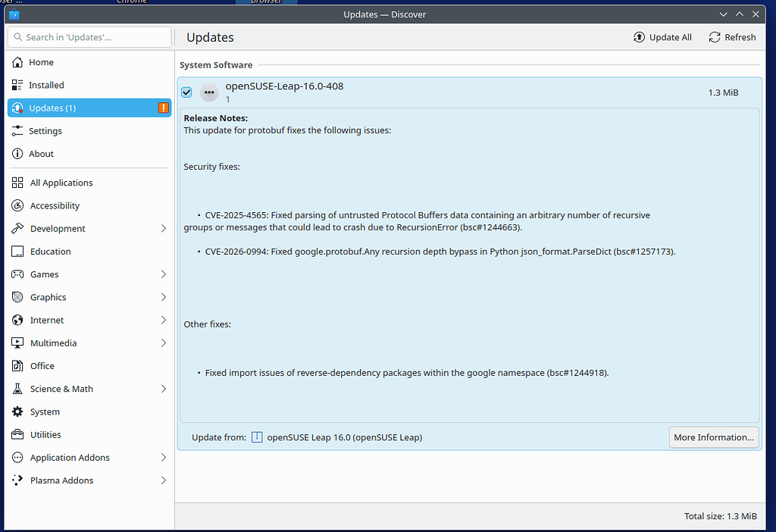
Task: Click the More Information... button
Action: 714,437
